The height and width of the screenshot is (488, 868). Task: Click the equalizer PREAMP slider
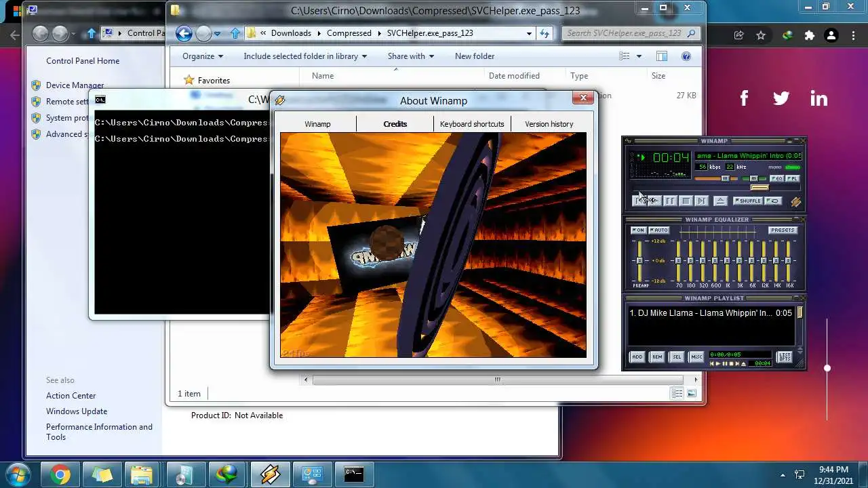(639, 262)
